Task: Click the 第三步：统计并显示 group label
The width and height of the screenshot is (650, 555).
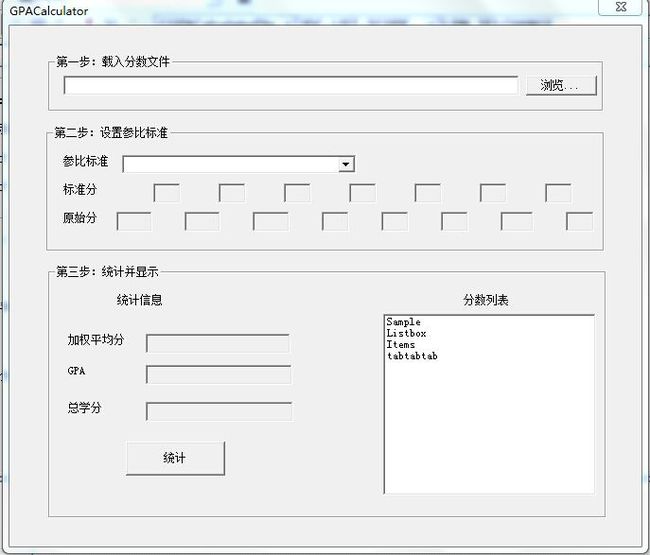Action: click(107, 271)
